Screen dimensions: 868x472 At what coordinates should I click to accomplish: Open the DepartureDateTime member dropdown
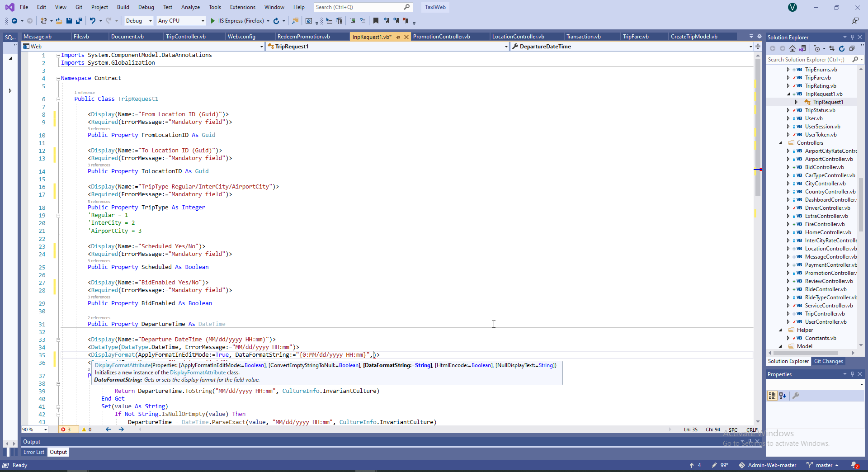coord(632,46)
